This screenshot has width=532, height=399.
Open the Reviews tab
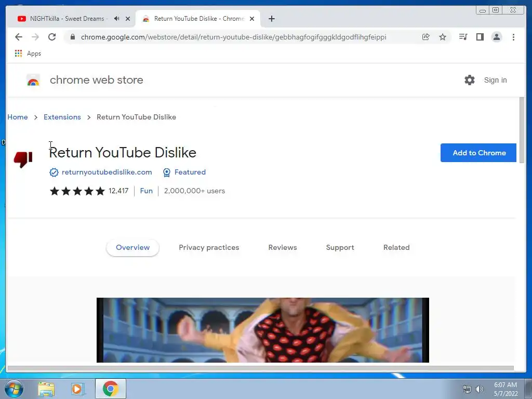[x=283, y=247]
